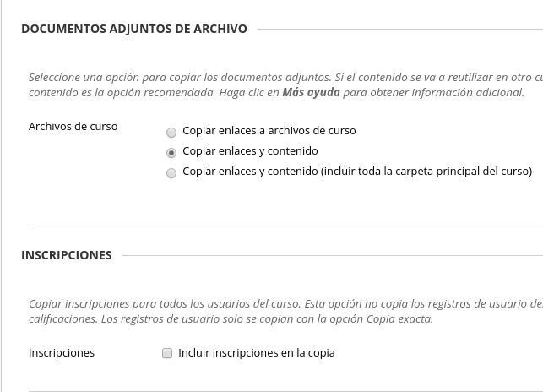Click the 'Copiar enlaces y contenido' label text
Image resolution: width=543 pixels, height=392 pixels.
[250, 151]
